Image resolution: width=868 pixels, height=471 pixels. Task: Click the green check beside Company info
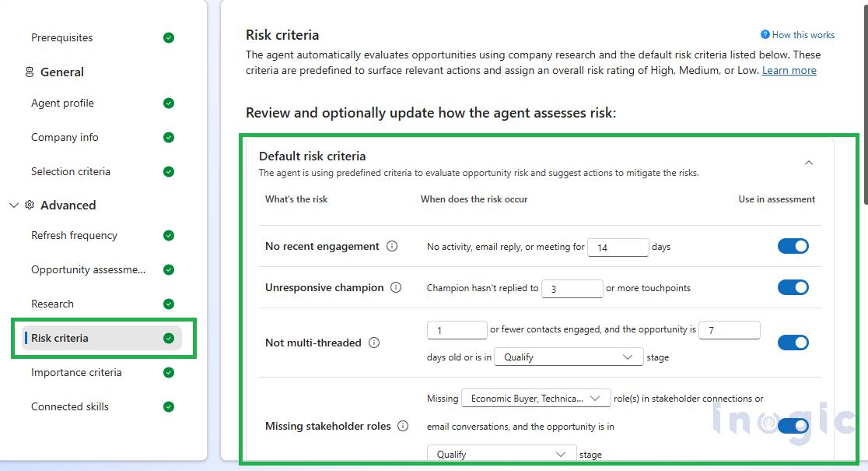pyautogui.click(x=169, y=138)
